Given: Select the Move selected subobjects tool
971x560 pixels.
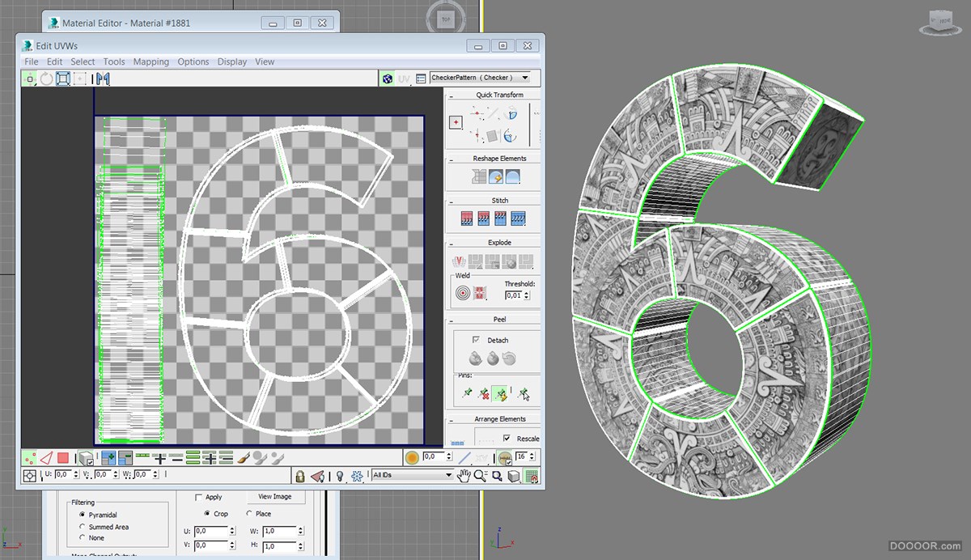Looking at the screenshot, I should pyautogui.click(x=30, y=78).
